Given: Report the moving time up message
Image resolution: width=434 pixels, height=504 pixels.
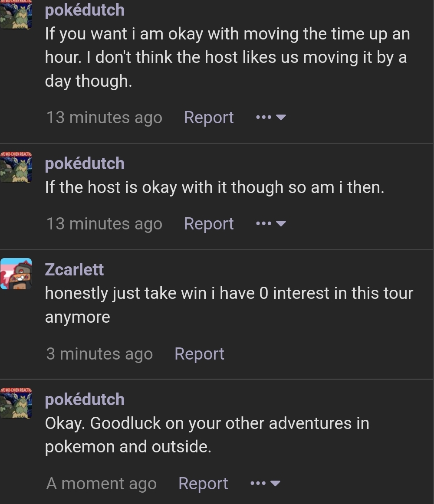Looking at the screenshot, I should [x=209, y=117].
